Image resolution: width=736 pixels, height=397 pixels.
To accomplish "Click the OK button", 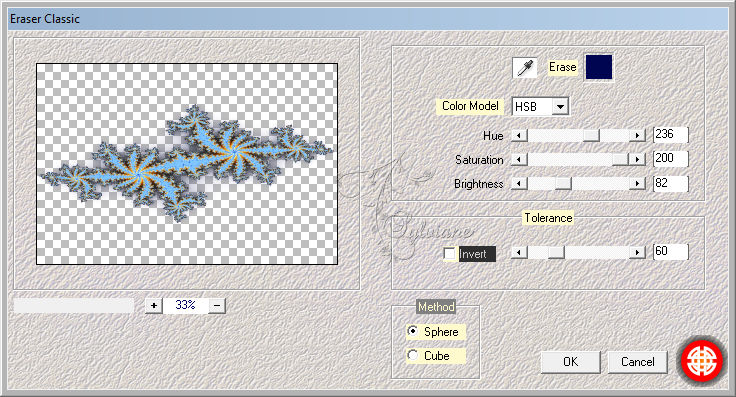I will [570, 362].
